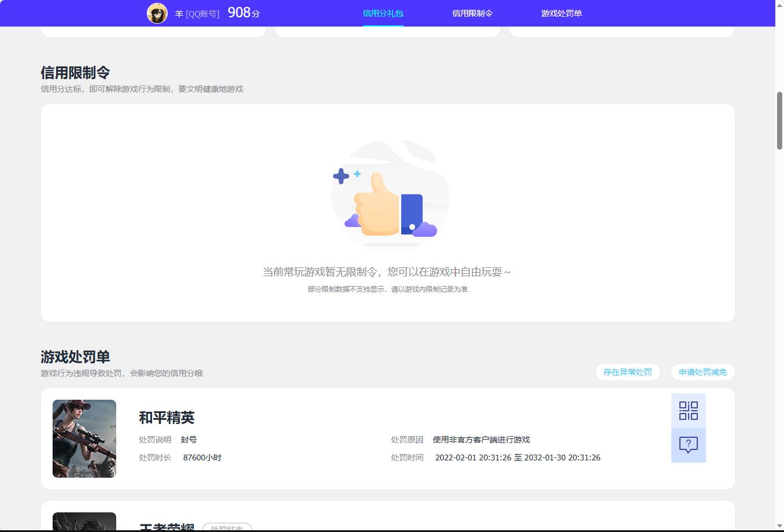The height and width of the screenshot is (532, 784).
Task: Click the 和平精英 game thumbnail
Action: [84, 438]
